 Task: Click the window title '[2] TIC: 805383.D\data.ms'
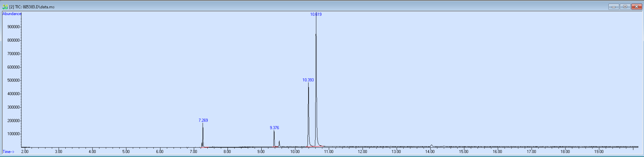32,7
